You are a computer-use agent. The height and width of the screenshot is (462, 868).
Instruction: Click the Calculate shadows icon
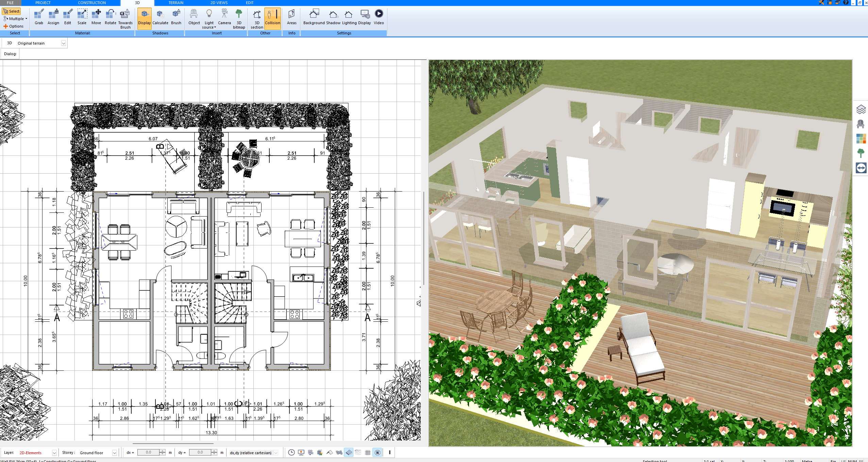tap(160, 17)
